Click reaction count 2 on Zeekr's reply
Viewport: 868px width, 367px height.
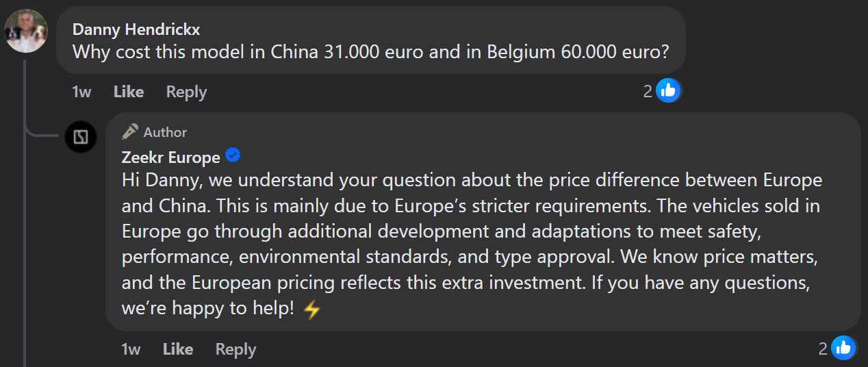pyautogui.click(x=823, y=349)
